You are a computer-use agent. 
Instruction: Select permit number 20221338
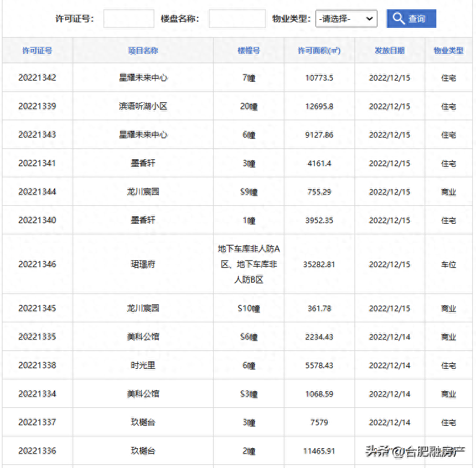pos(37,365)
